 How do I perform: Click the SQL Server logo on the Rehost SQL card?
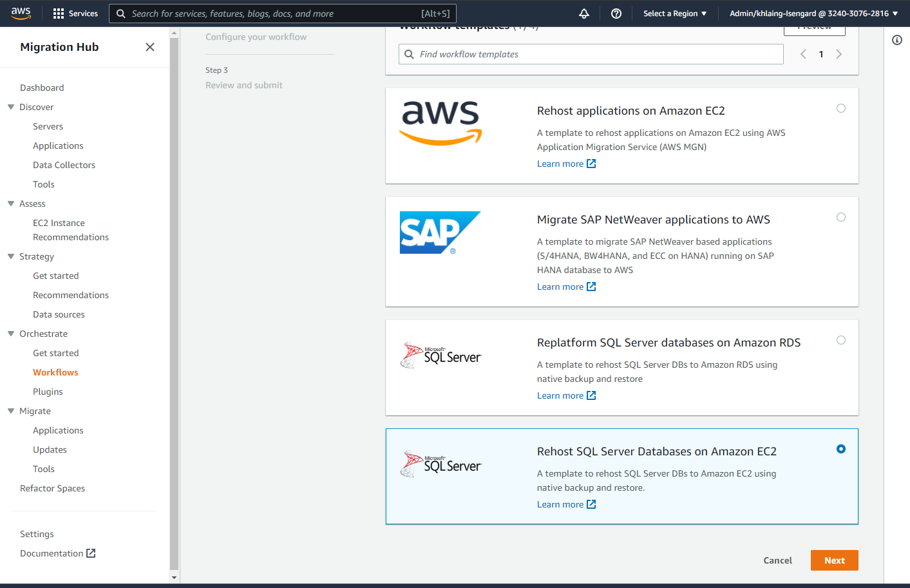click(x=441, y=464)
